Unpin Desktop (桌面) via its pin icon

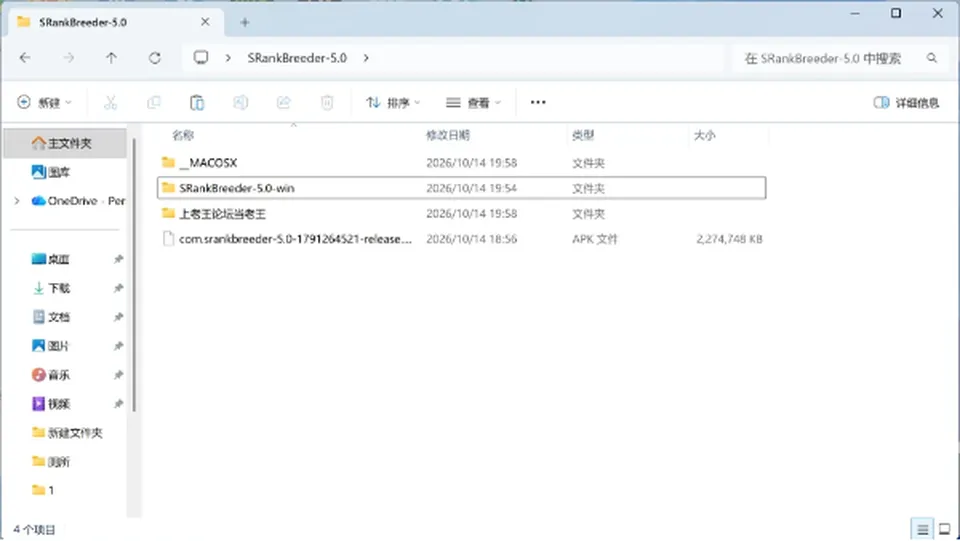click(x=118, y=259)
